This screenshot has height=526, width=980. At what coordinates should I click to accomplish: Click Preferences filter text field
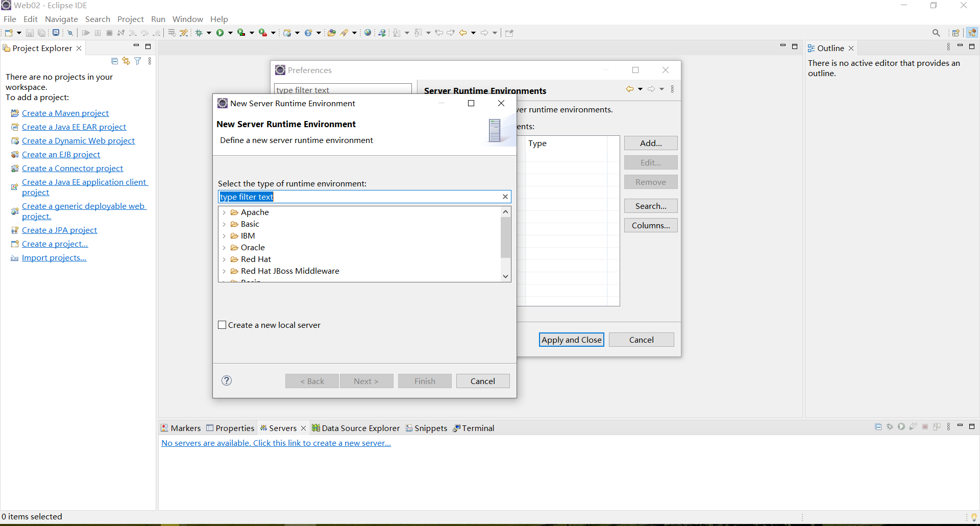coord(343,89)
